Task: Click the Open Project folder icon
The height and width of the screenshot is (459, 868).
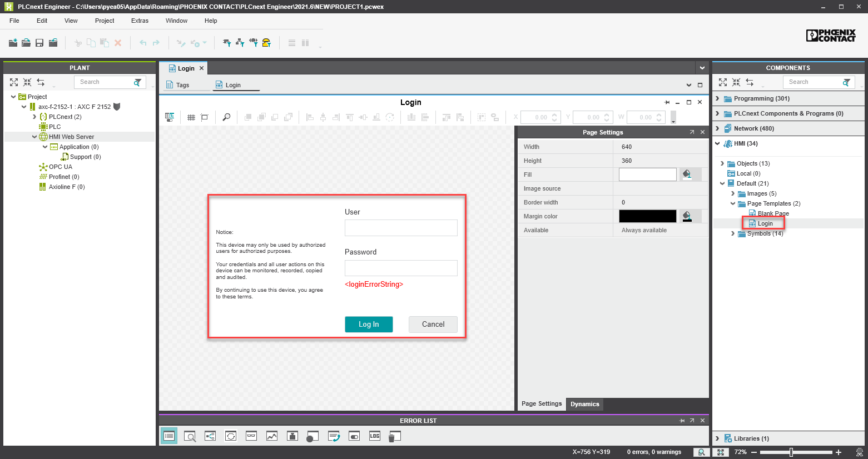Action: [26, 43]
